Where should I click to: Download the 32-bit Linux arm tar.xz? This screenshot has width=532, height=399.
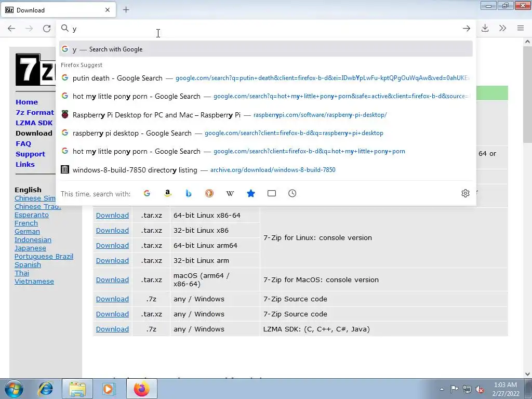(x=112, y=261)
